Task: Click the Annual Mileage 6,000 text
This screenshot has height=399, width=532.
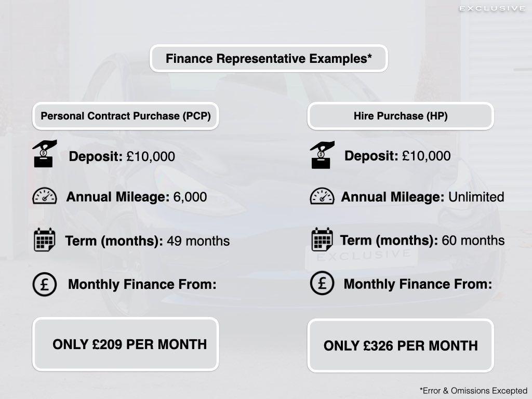Action: pos(137,197)
